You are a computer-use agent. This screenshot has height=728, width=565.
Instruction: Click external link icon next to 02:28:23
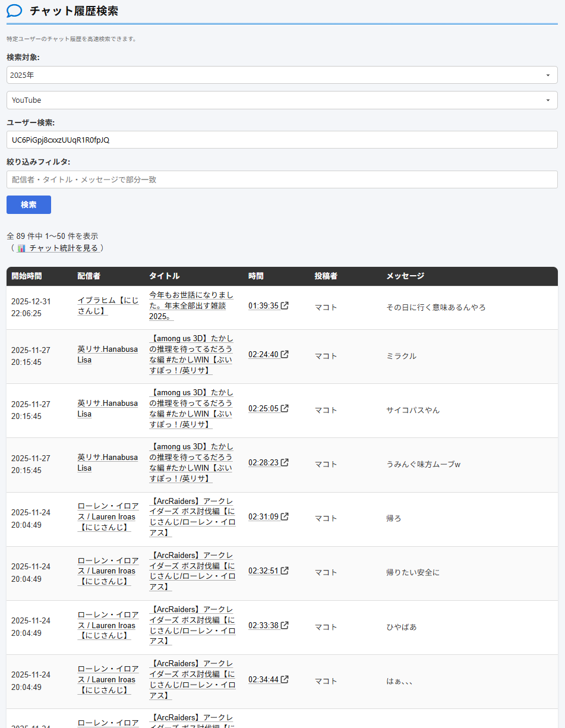click(x=285, y=462)
